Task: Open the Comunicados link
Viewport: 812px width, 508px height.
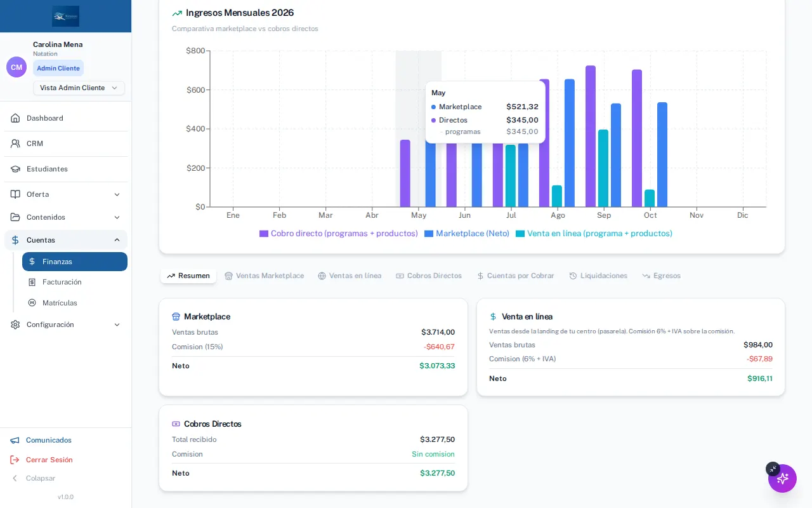Action: coord(49,440)
